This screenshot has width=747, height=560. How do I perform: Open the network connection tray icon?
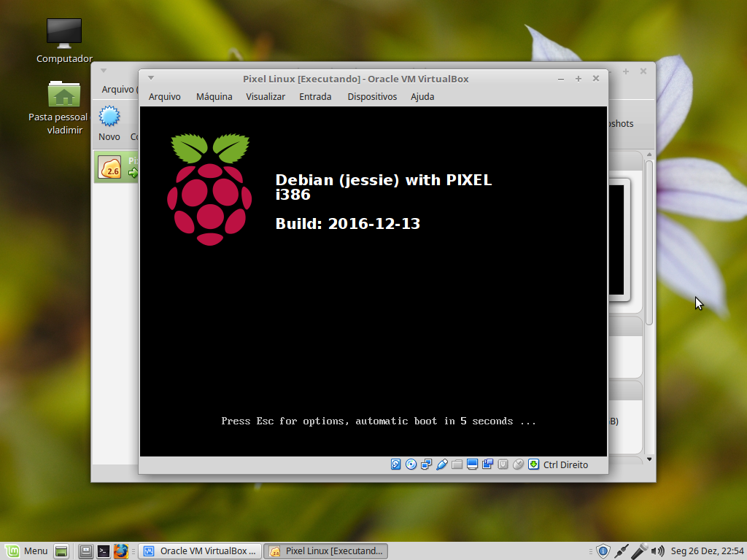621,551
